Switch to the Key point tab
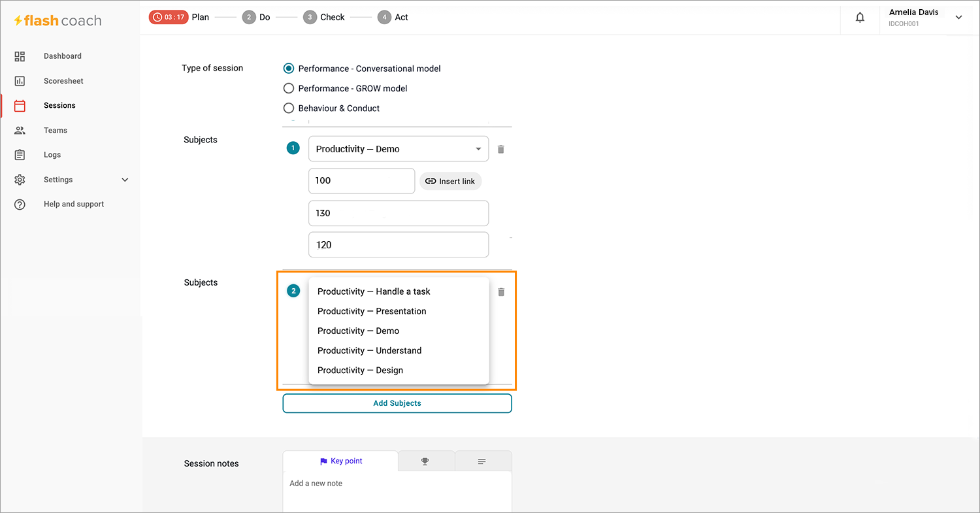The width and height of the screenshot is (980, 513). pyautogui.click(x=340, y=461)
